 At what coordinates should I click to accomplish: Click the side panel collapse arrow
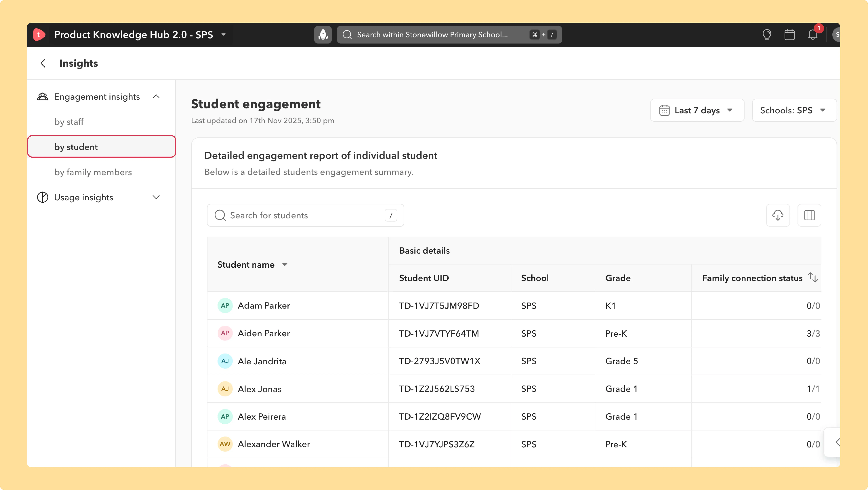[x=838, y=442]
